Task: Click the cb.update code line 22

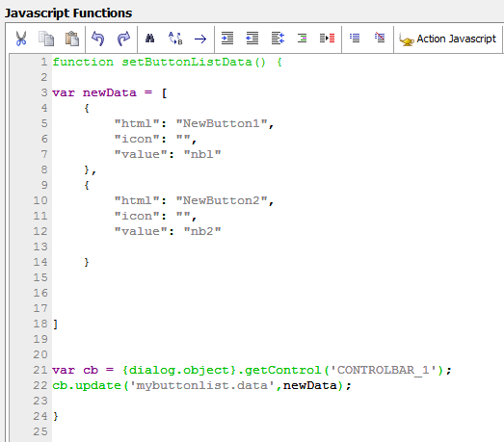Action: point(201,385)
